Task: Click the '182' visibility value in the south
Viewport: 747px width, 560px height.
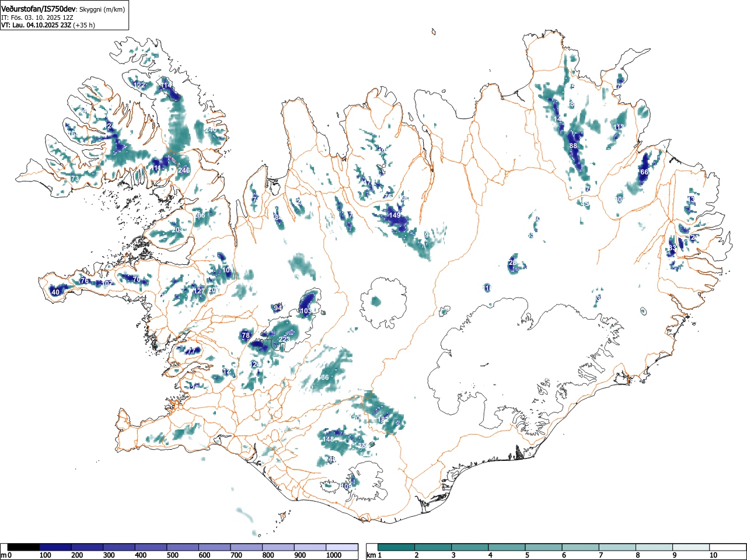Action: coord(383,419)
